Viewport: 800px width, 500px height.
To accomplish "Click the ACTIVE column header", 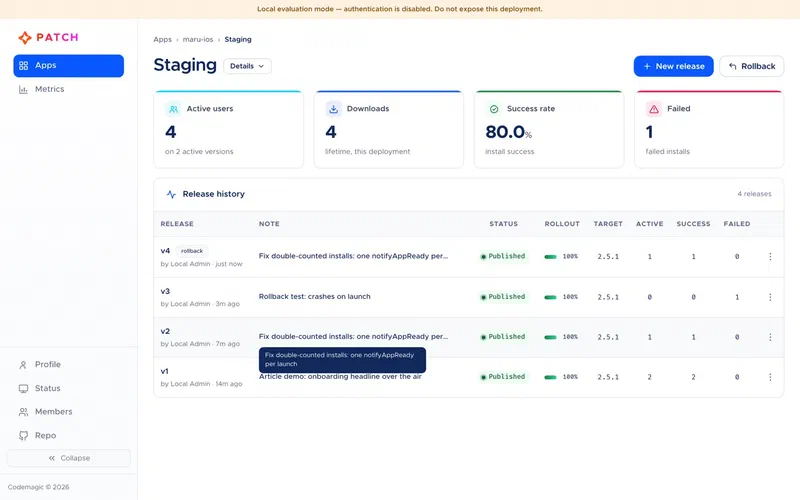I will point(649,224).
